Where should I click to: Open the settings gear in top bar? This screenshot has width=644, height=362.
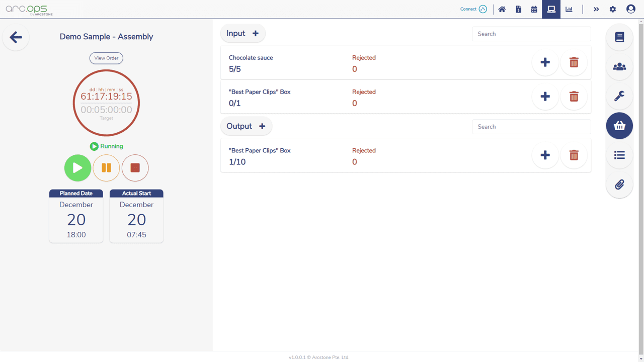click(613, 9)
